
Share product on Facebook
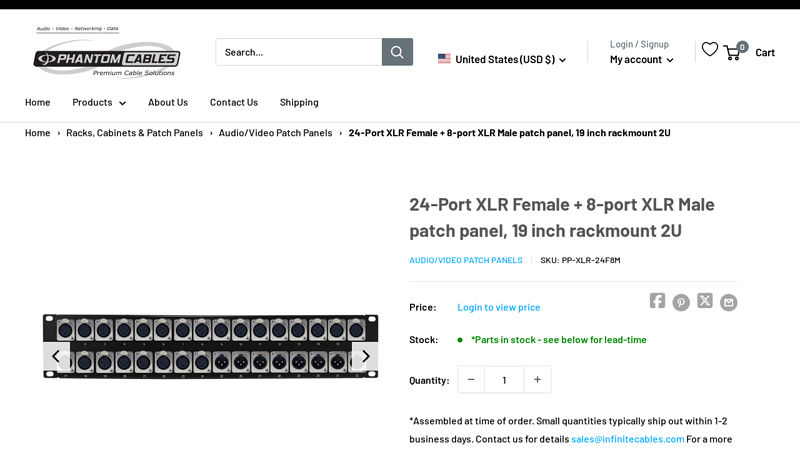[657, 301]
